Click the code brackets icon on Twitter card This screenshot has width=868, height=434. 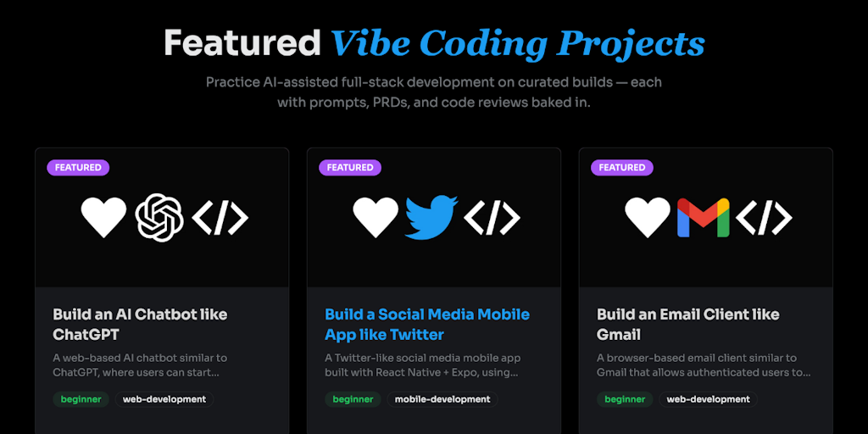point(492,218)
